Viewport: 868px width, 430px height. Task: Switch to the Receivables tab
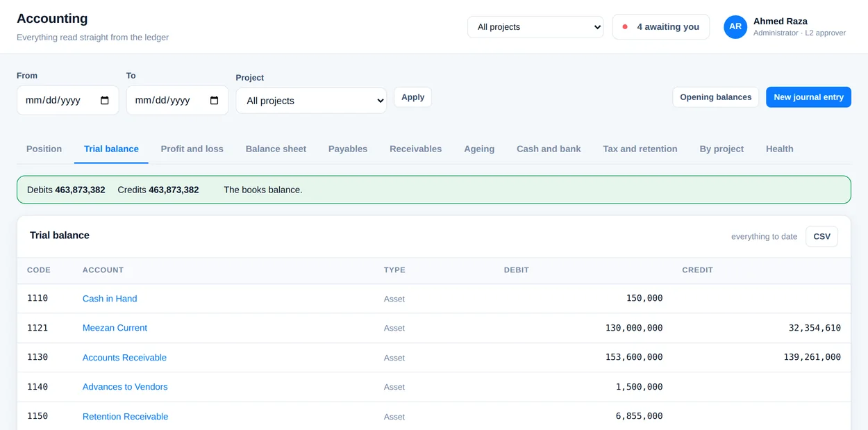pos(416,149)
